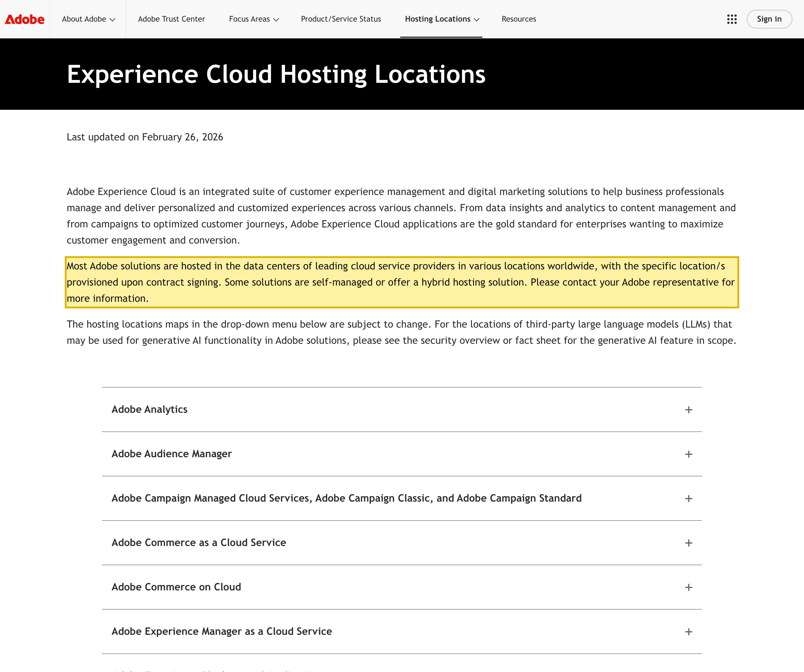Click plus icon for Experience Manager as Cloud Service
The height and width of the screenshot is (672, 804).
688,632
